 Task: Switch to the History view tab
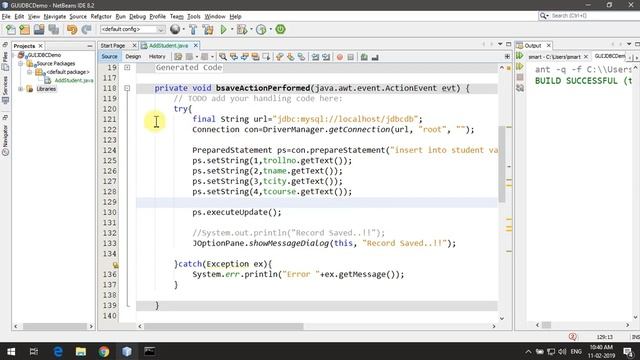point(157,56)
